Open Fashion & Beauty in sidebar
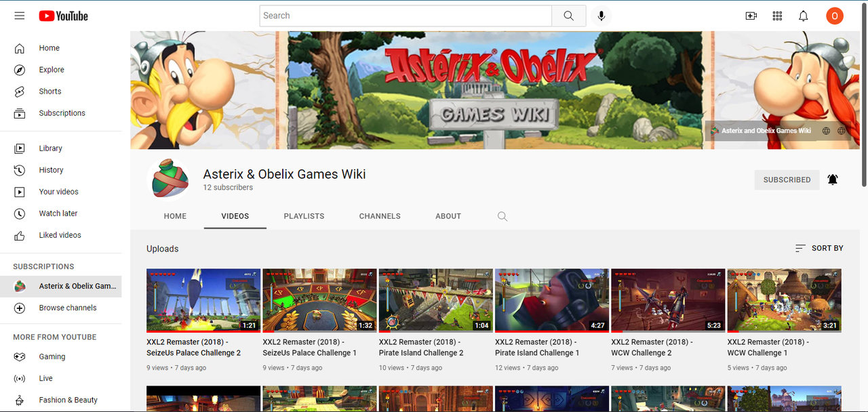The image size is (868, 412). point(61,400)
